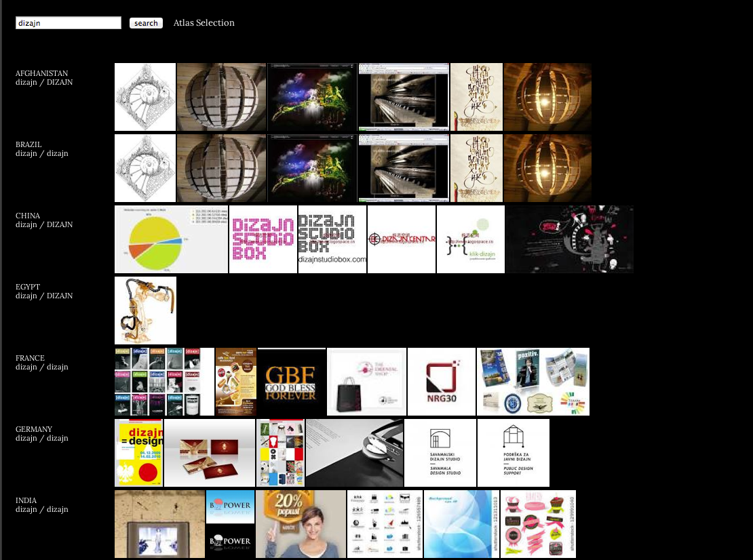This screenshot has width=753, height=560.
Task: Select the AFGHANISTAN country label
Action: coord(42,73)
